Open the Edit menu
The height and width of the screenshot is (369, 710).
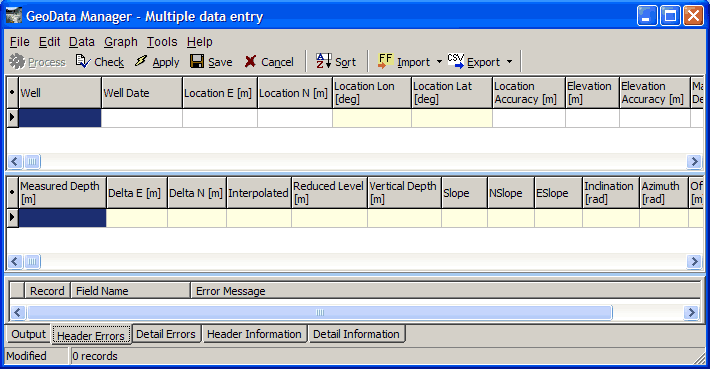(x=49, y=42)
